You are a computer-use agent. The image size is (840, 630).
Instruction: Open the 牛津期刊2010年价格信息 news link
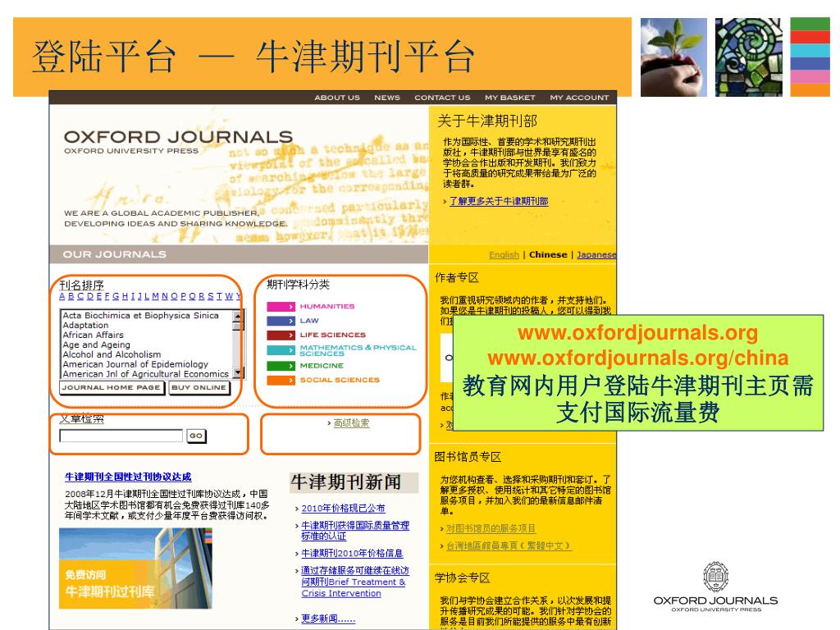[x=352, y=554]
